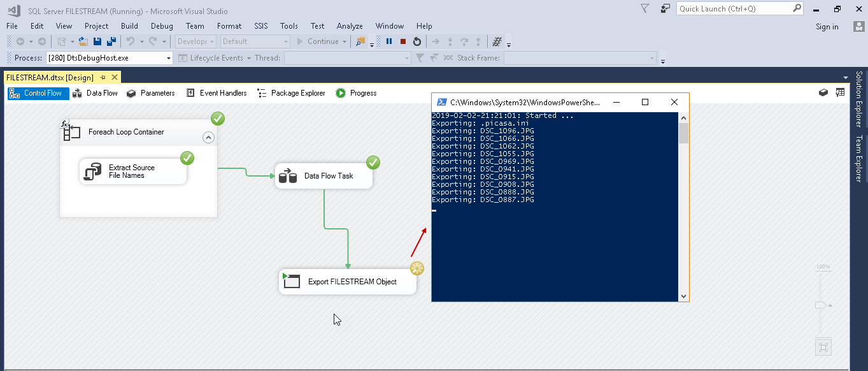This screenshot has height=371, width=868.
Task: Open the Undo history dropdown arrow
Action: (141, 41)
